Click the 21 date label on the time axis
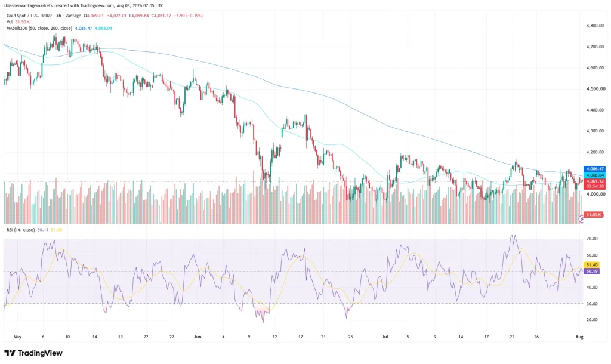This screenshot has height=364, width=611. pyautogui.click(x=323, y=337)
